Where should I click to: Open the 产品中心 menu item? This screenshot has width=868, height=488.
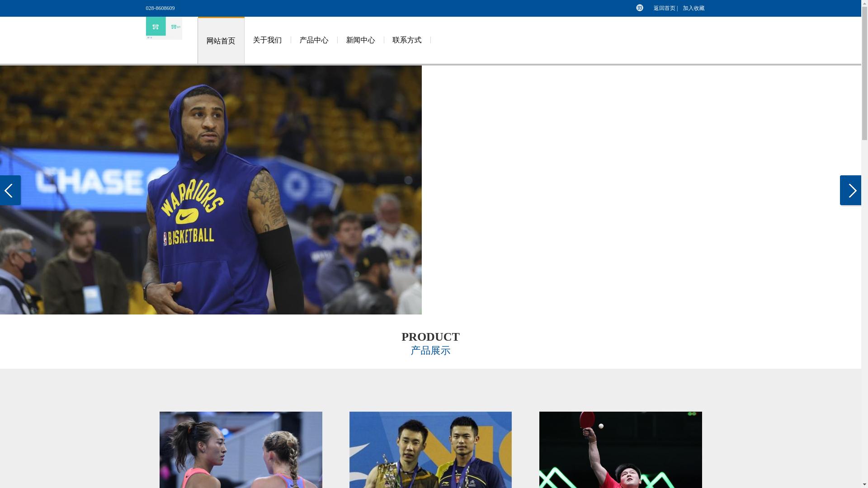tap(314, 40)
